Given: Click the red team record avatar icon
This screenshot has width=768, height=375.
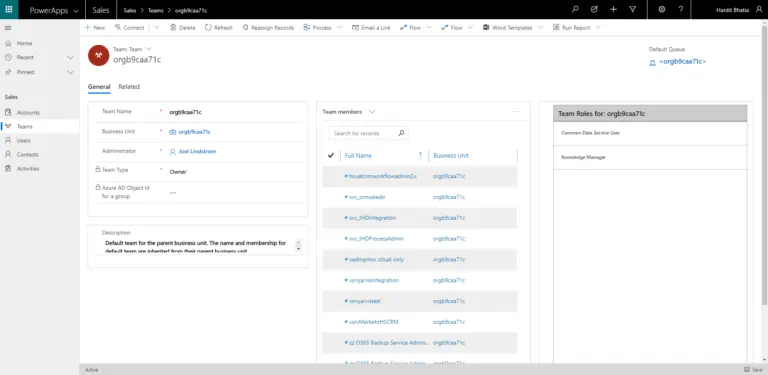Looking at the screenshot, I should tap(98, 55).
